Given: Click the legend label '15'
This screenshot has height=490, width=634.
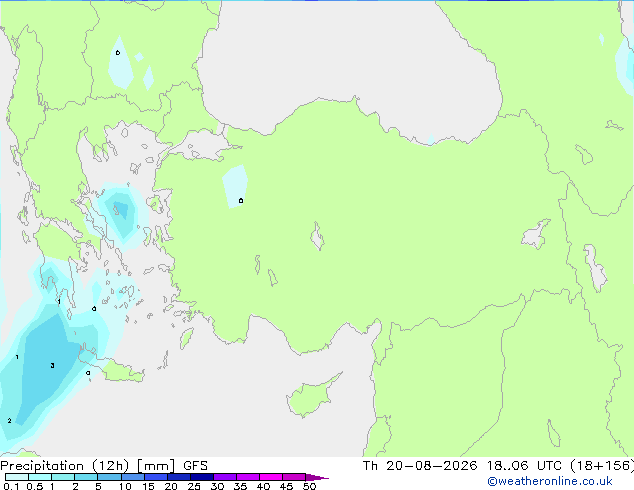Looking at the screenshot, I should point(148,486).
